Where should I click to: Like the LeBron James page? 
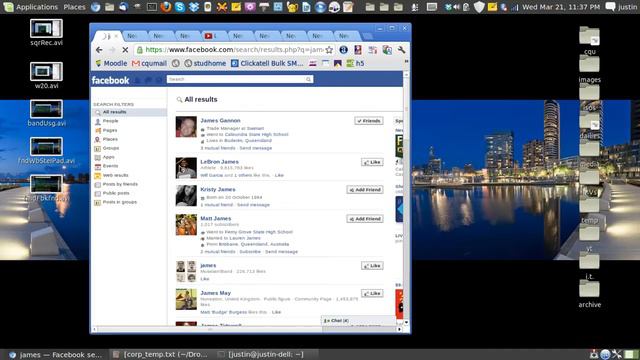point(372,162)
